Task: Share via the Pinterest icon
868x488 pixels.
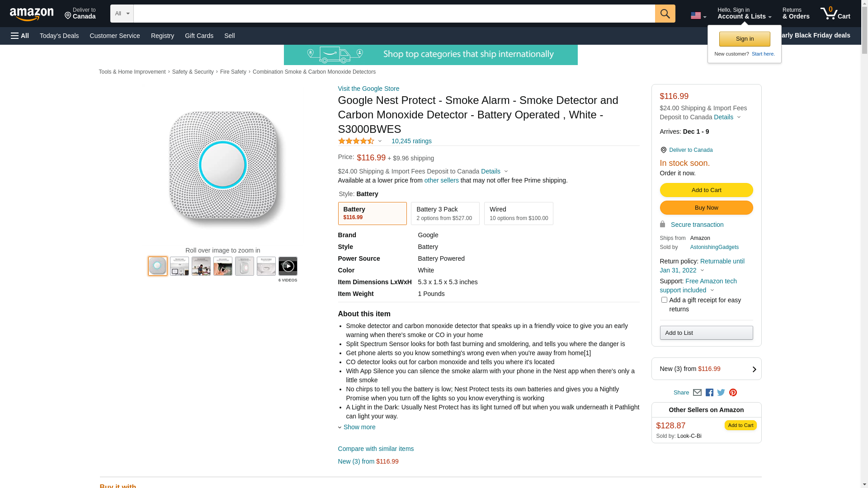Action: [x=733, y=393]
